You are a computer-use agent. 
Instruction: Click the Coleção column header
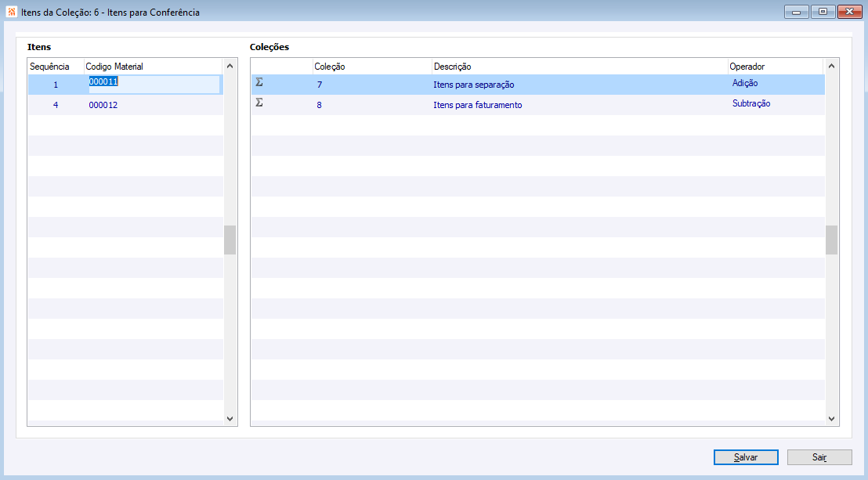372,67
